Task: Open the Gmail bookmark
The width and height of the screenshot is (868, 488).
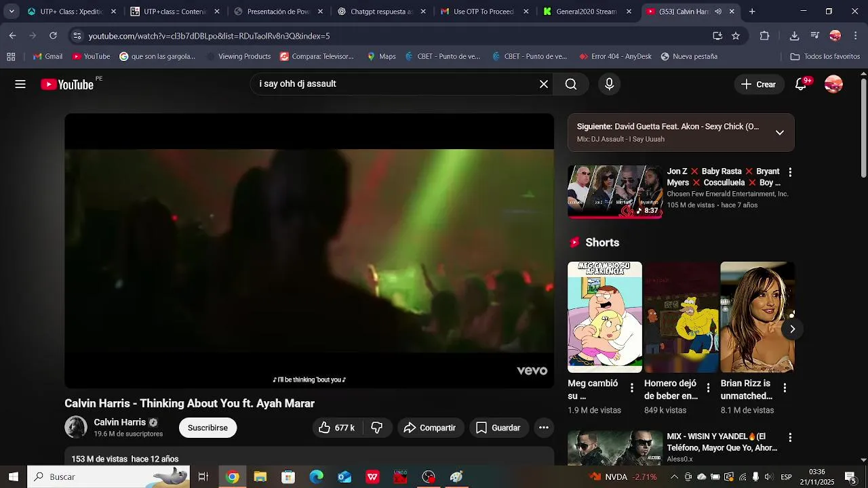Action: 47,56
